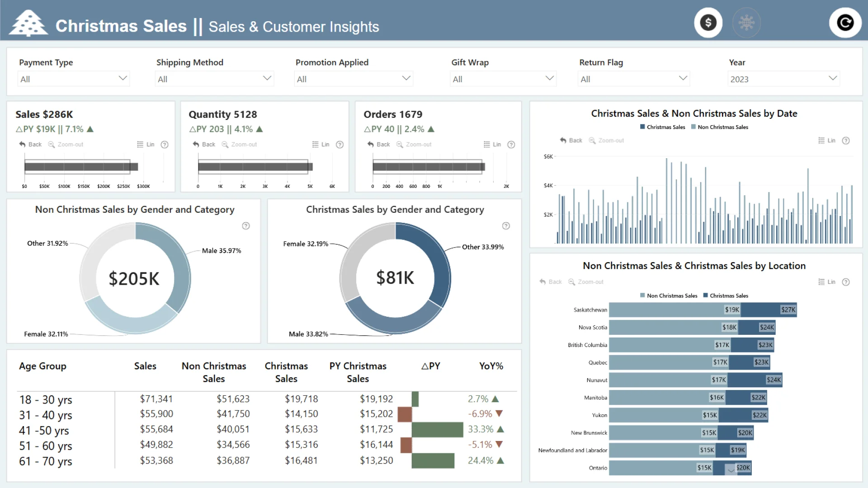This screenshot has height=488, width=868.
Task: Click Zoom-out magnifier on Quantity card
Action: pyautogui.click(x=239, y=145)
